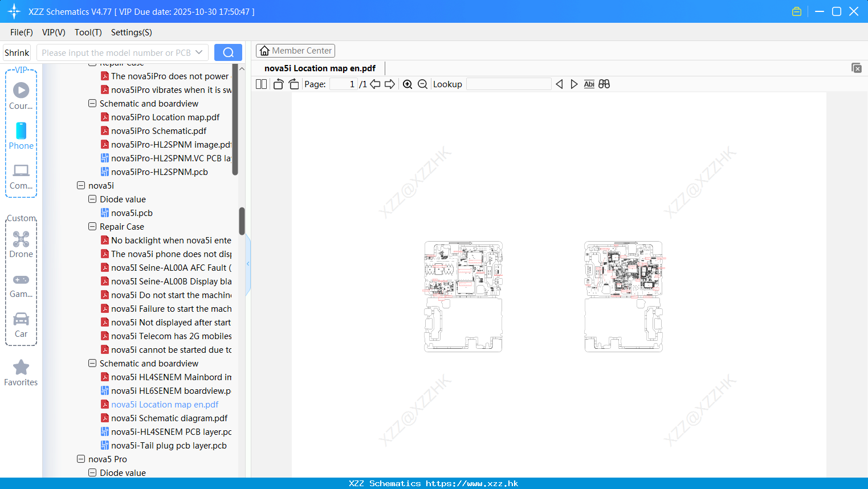Open nova5i-HL4SENEM PCB layer file
This screenshot has width=868, height=489.
click(x=166, y=432)
